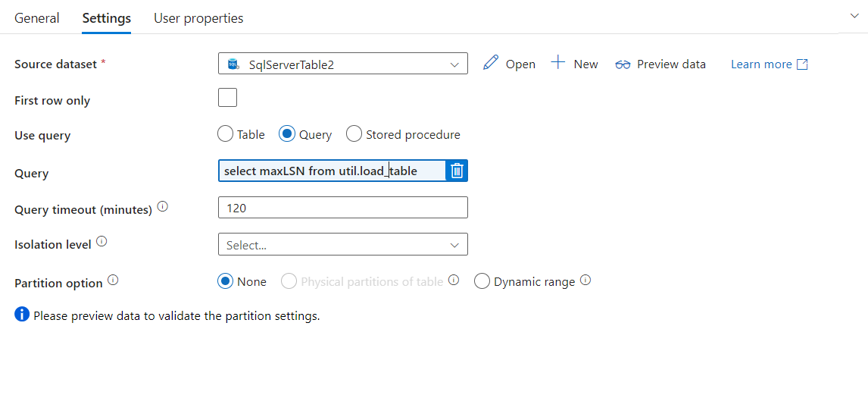Click the trash icon beside the query

click(x=457, y=171)
